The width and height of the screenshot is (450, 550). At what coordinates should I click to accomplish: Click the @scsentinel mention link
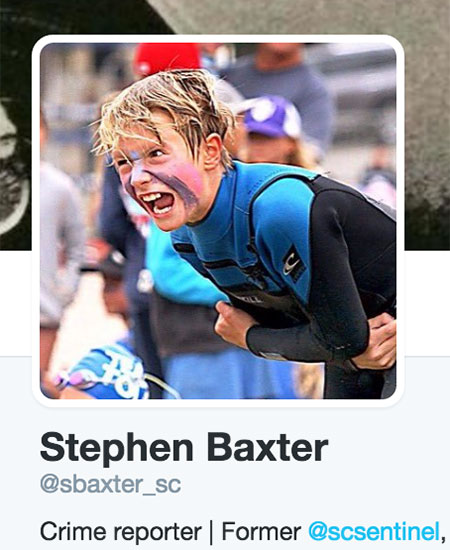pyautogui.click(x=374, y=531)
